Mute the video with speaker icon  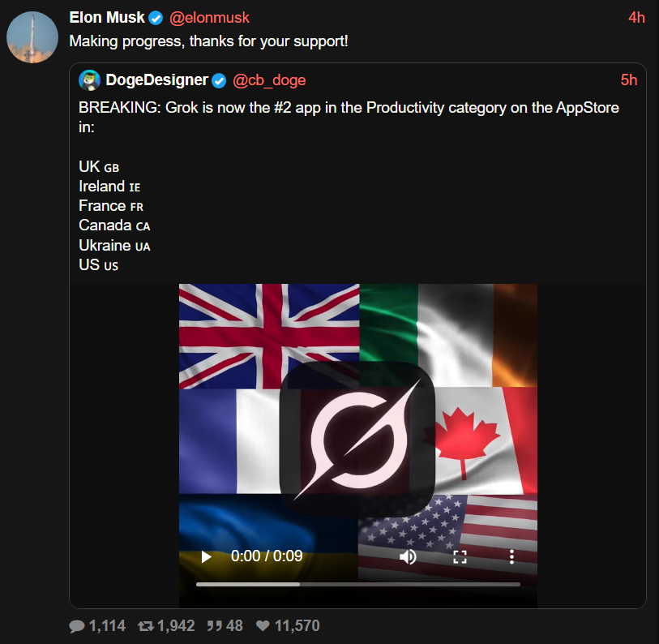408,556
